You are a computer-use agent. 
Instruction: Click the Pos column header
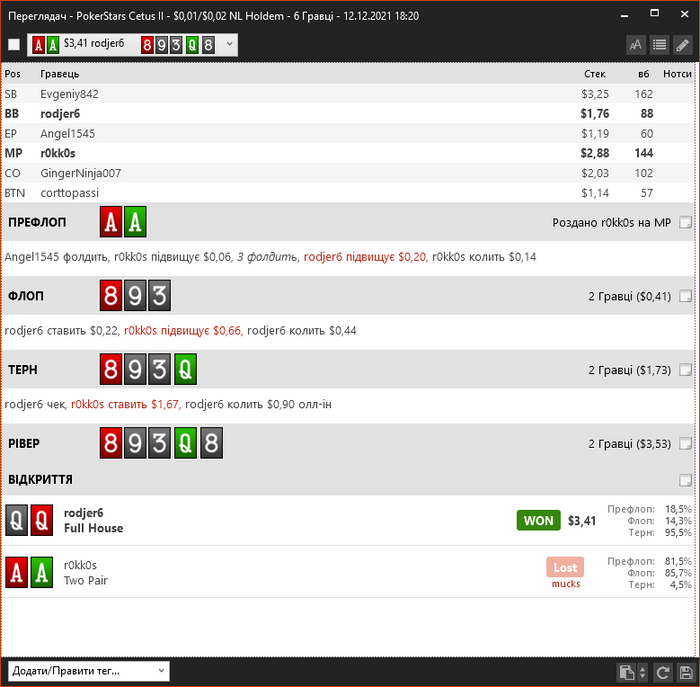tap(12, 74)
